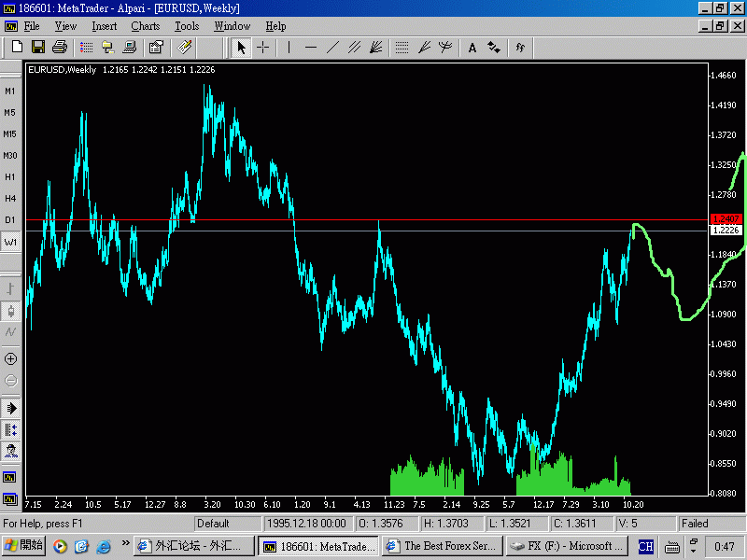The width and height of the screenshot is (747, 560).
Task: Select the Text label A tool
Action: point(472,48)
